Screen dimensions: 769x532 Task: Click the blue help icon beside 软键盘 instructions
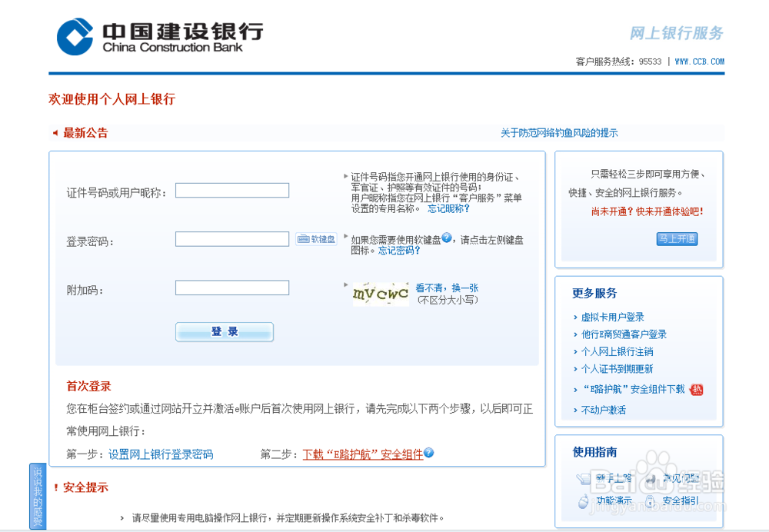tap(446, 238)
